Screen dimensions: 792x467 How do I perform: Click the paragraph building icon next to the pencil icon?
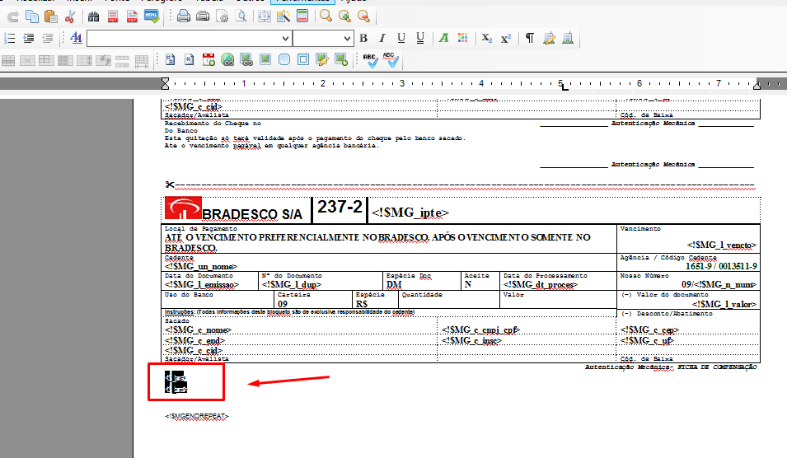click(x=568, y=38)
